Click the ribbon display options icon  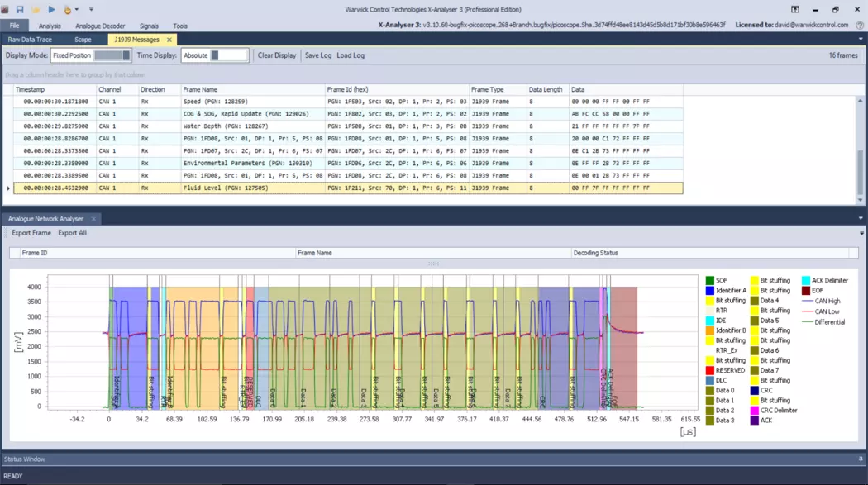[x=794, y=10]
